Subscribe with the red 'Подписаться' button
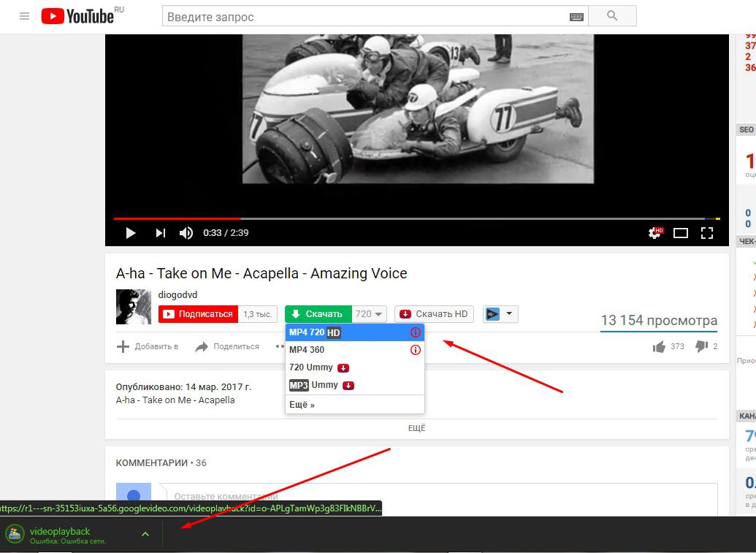756x553 pixels. coord(198,314)
